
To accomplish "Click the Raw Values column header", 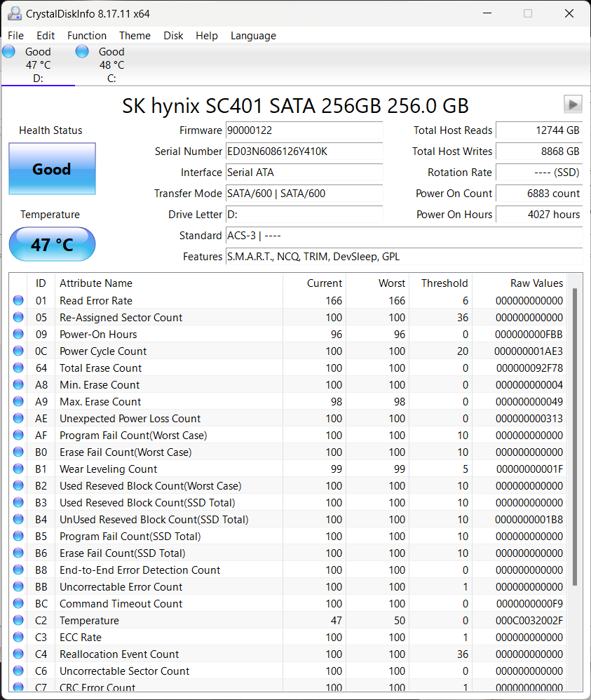I will (x=519, y=283).
